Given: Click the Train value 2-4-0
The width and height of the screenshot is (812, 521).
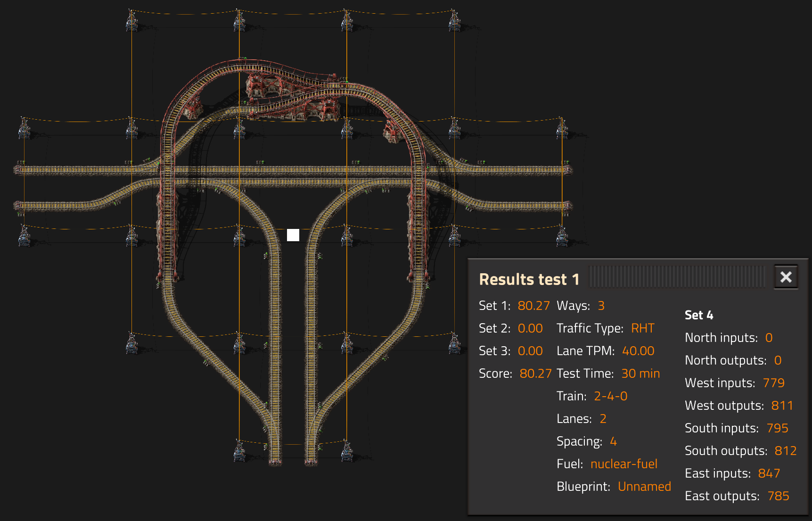Looking at the screenshot, I should 611,396.
